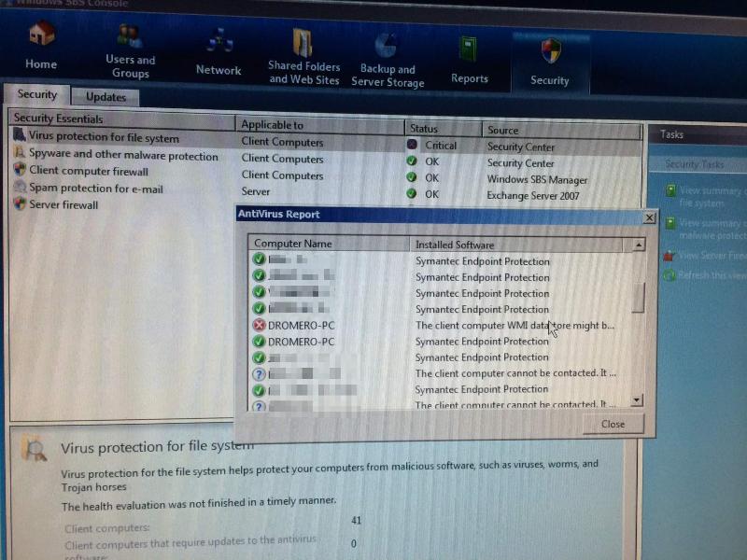Viewport: 747px width, 560px height.
Task: Sort by the Security Essentials column header
Action: click(122, 119)
